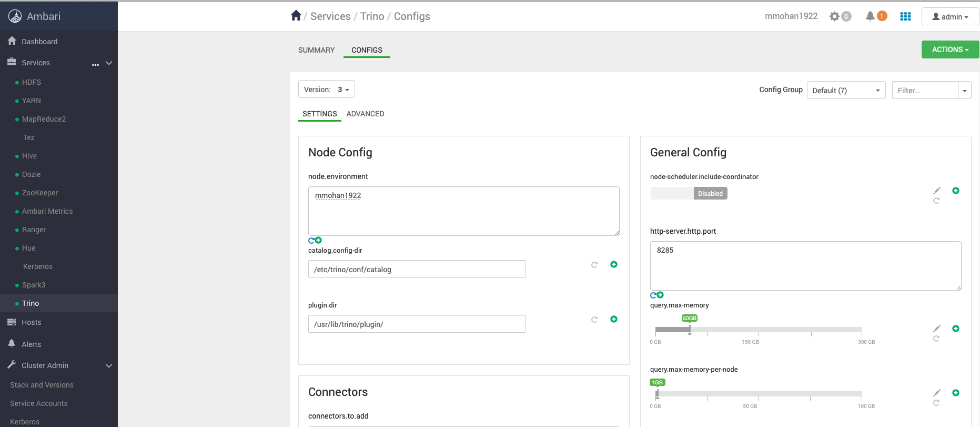Click the query.max-memory-per-node slider handle
Screen dimensions: 980x427
tap(657, 394)
